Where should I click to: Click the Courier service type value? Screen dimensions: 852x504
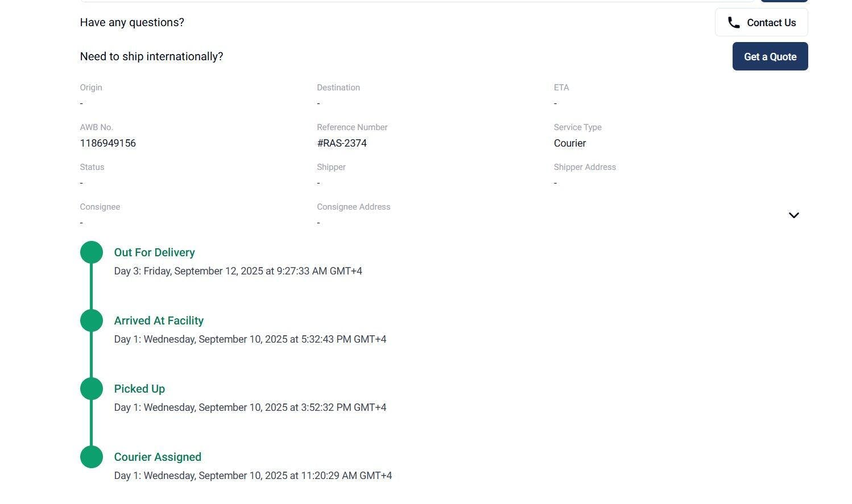[570, 143]
